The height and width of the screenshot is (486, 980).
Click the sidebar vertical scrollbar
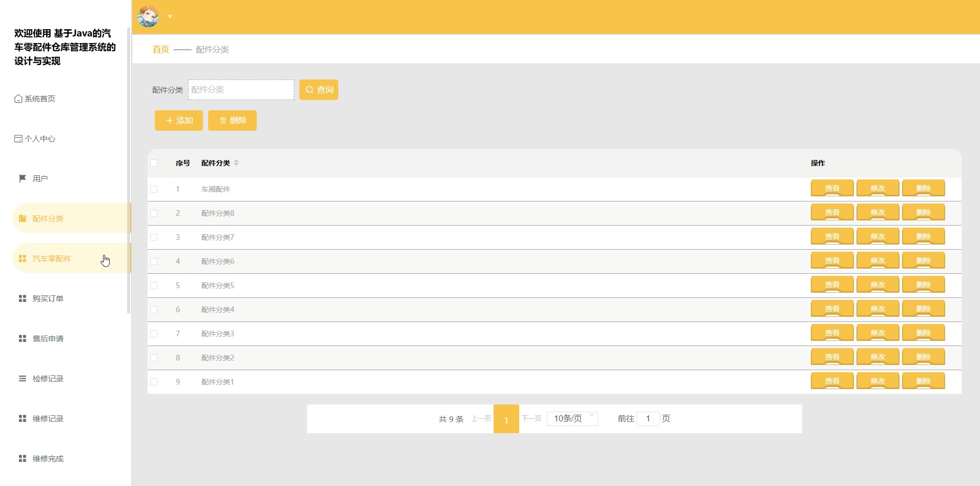coord(129,169)
